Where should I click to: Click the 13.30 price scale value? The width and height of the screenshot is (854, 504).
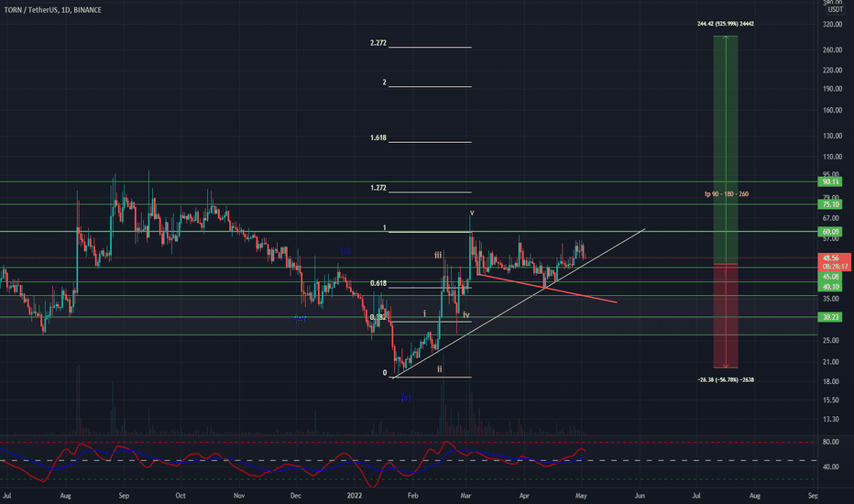830,420
